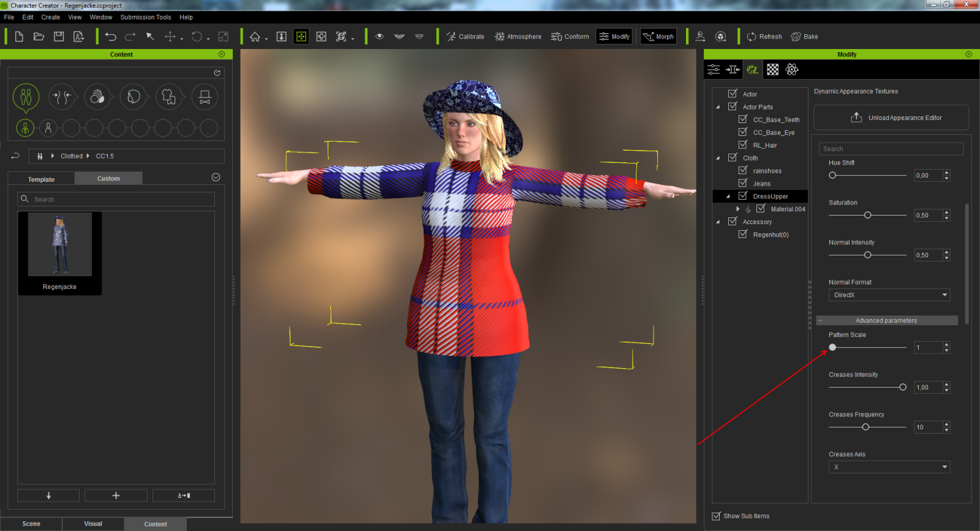Image resolution: width=980 pixels, height=531 pixels.
Task: Open the Normal Format DirectX dropdown
Action: point(889,295)
